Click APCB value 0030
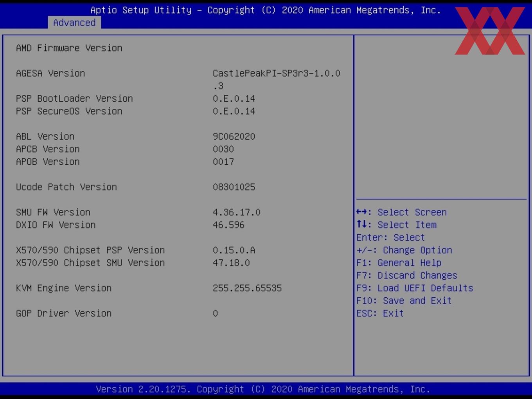The width and height of the screenshot is (532, 399). point(223,149)
